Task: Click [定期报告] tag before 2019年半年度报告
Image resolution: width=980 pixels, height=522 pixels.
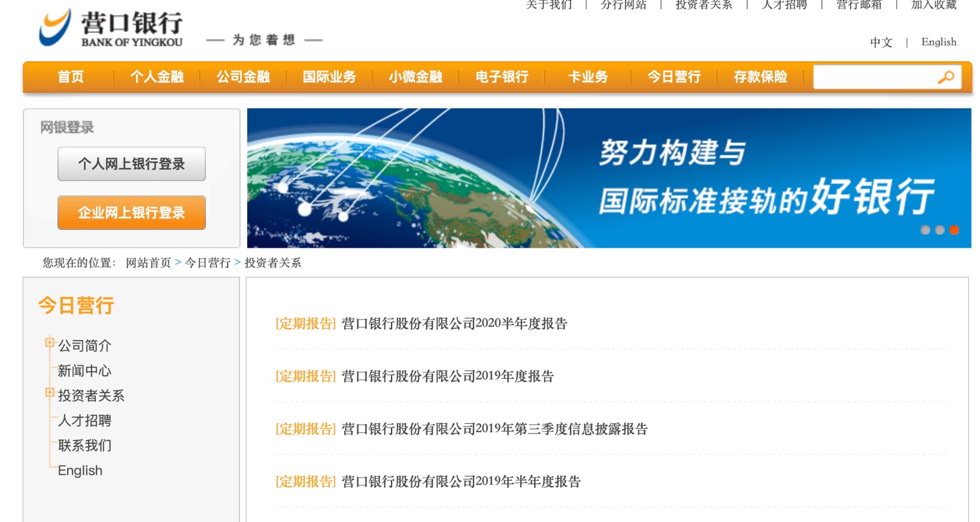Action: pos(306,482)
